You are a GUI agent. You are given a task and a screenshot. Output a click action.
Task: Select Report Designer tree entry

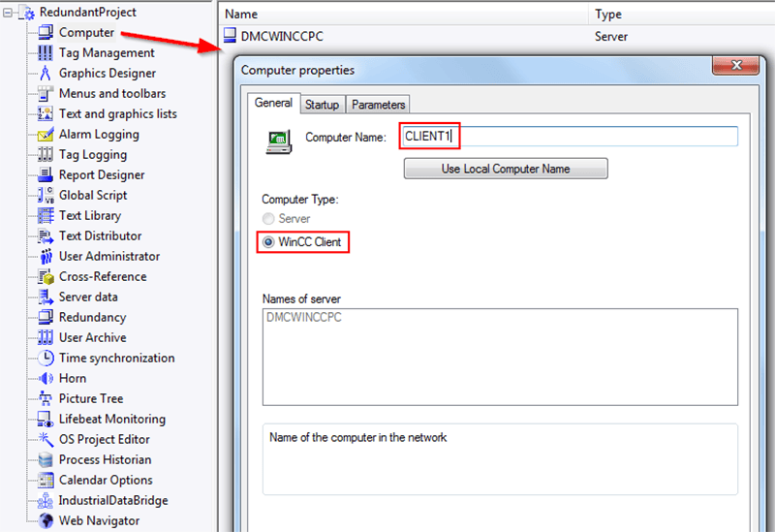(102, 175)
